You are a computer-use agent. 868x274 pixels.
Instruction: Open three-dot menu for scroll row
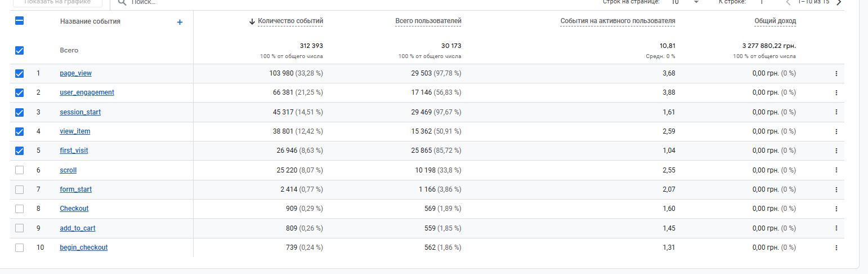(x=836, y=170)
